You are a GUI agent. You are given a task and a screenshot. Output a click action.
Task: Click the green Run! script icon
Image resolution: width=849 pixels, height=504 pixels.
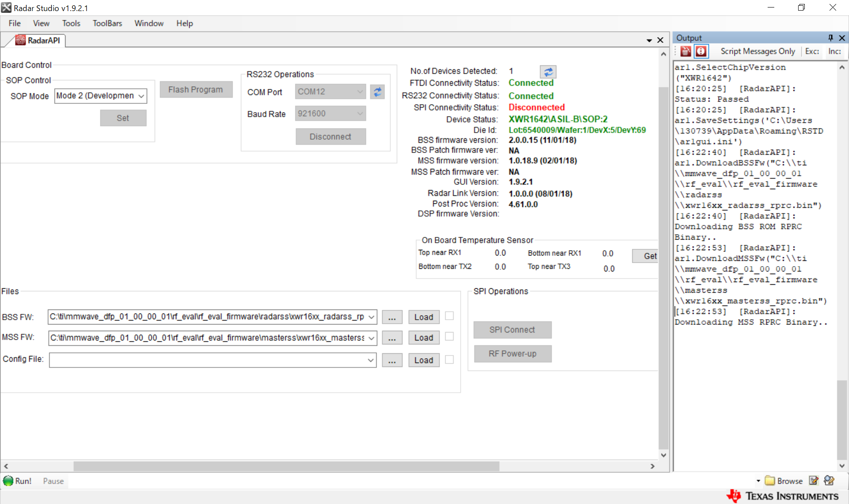click(8, 481)
